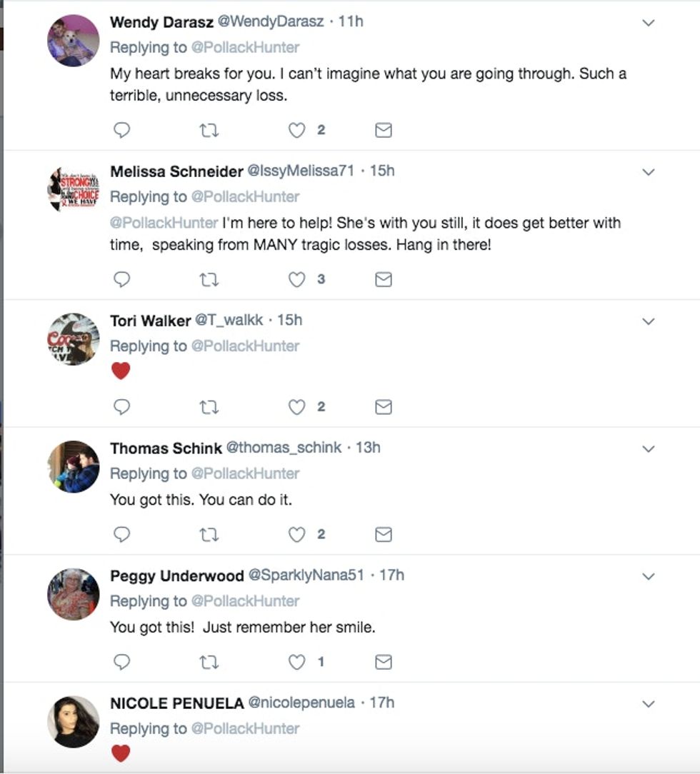700x774 pixels.
Task: Open Peggy Underwood's profile picture
Action: click(x=74, y=594)
